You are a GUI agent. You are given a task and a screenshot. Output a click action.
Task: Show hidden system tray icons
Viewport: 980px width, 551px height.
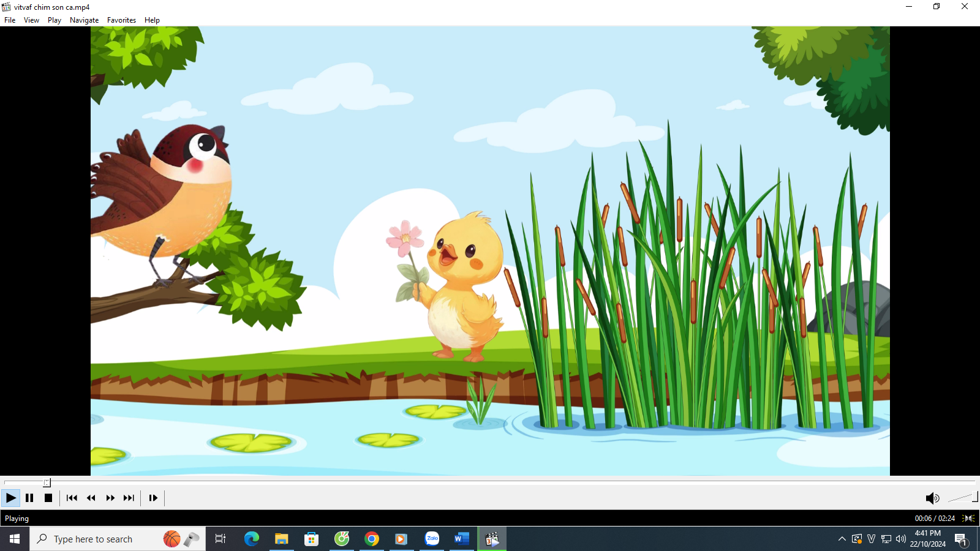(842, 539)
